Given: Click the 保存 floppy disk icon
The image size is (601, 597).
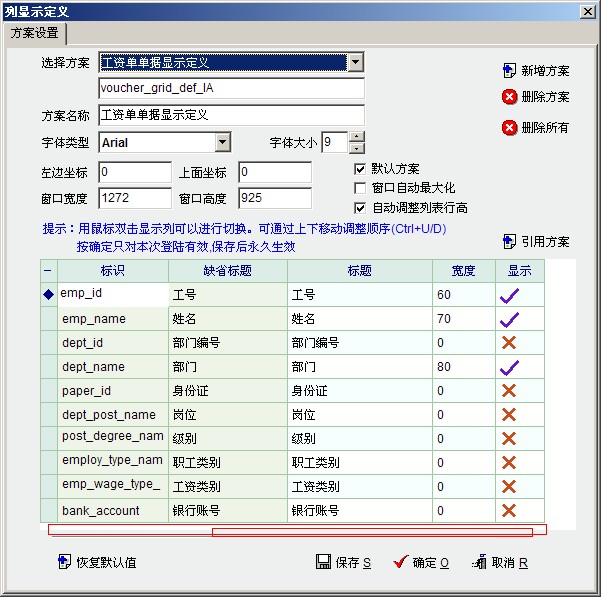Looking at the screenshot, I should pyautogui.click(x=323, y=562).
